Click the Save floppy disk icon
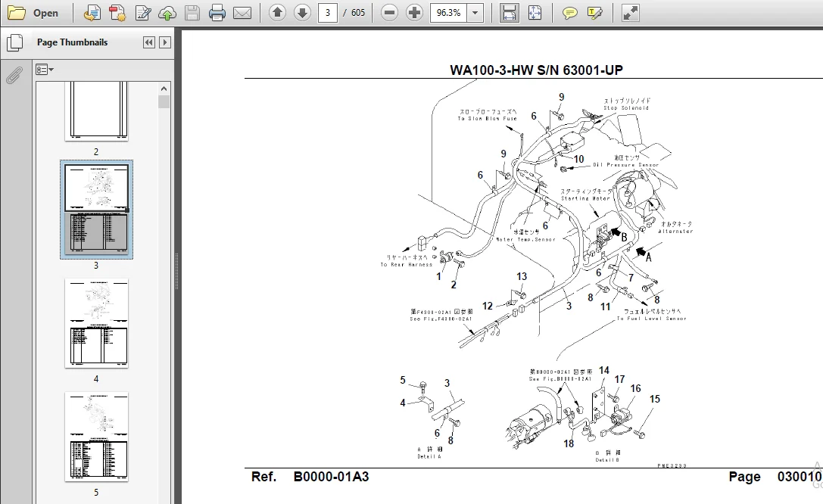823x504 pixels. [x=192, y=13]
